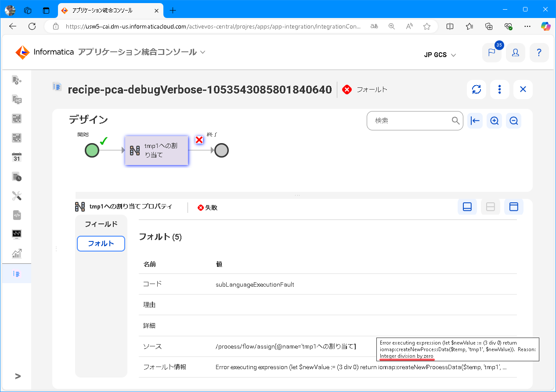Open notifications flag with 35 badge
The width and height of the screenshot is (556, 392).
(492, 53)
